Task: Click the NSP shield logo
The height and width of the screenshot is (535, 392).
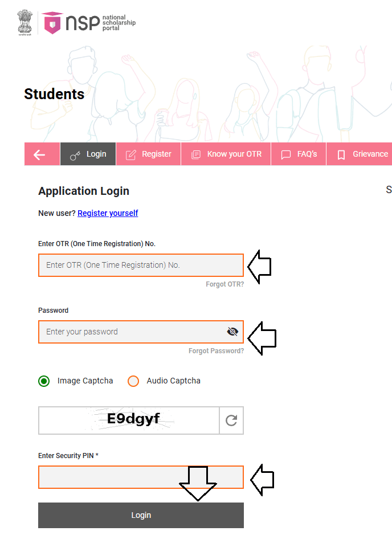Action: pos(52,23)
